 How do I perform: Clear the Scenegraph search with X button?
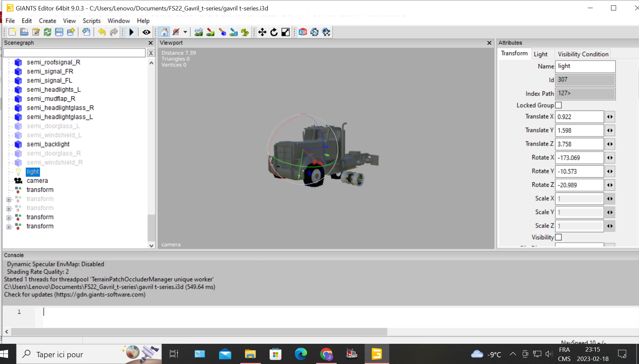tap(151, 53)
